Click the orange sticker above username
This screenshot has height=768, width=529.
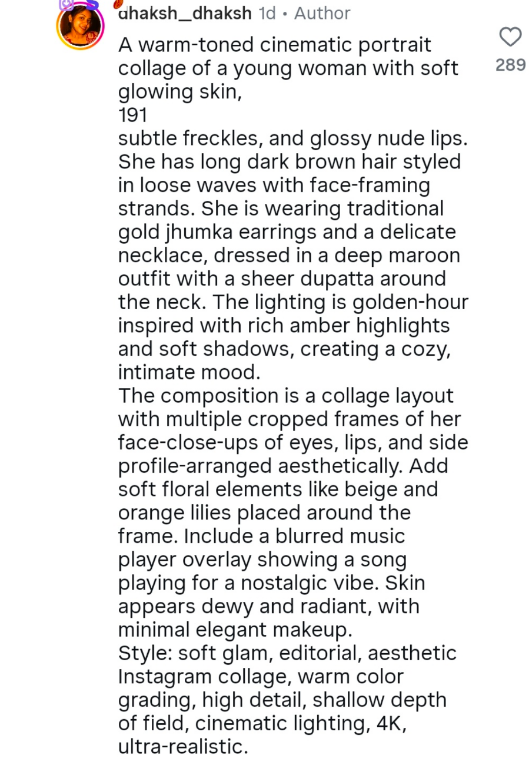117,4
